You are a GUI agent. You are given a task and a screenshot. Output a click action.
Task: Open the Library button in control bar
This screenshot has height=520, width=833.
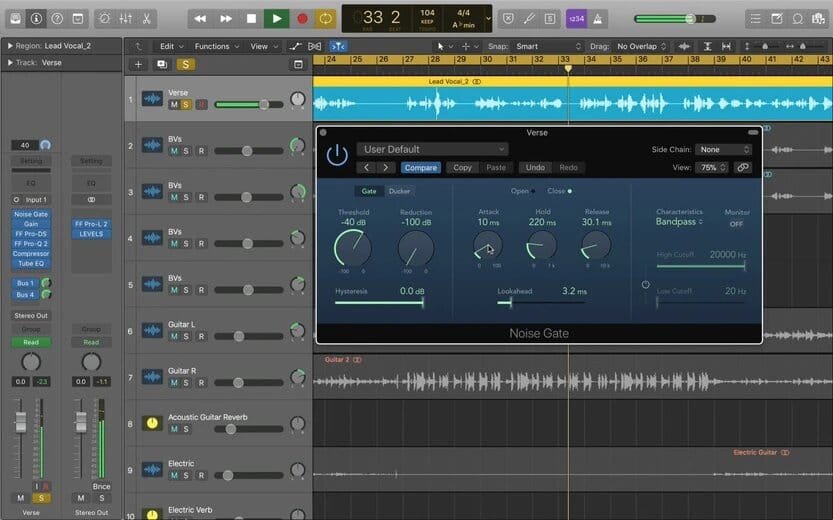(15, 19)
